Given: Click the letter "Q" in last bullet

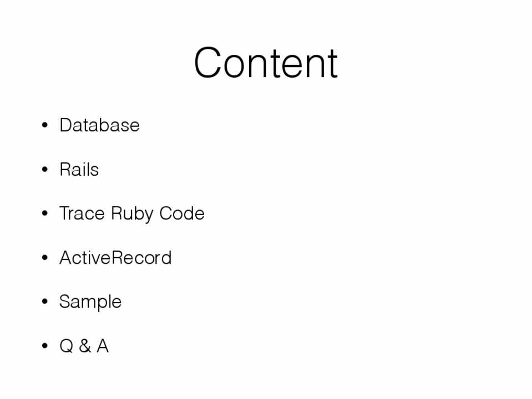Looking at the screenshot, I should pyautogui.click(x=66, y=346).
